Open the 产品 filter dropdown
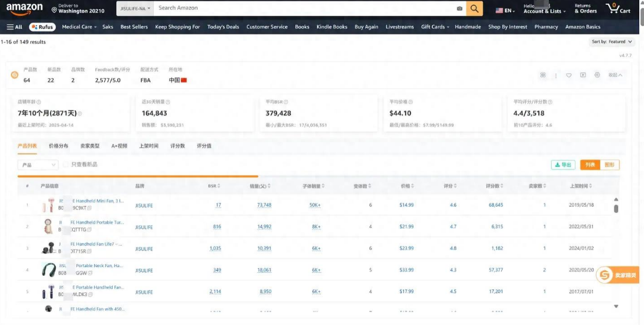The image size is (644, 325). (x=38, y=165)
